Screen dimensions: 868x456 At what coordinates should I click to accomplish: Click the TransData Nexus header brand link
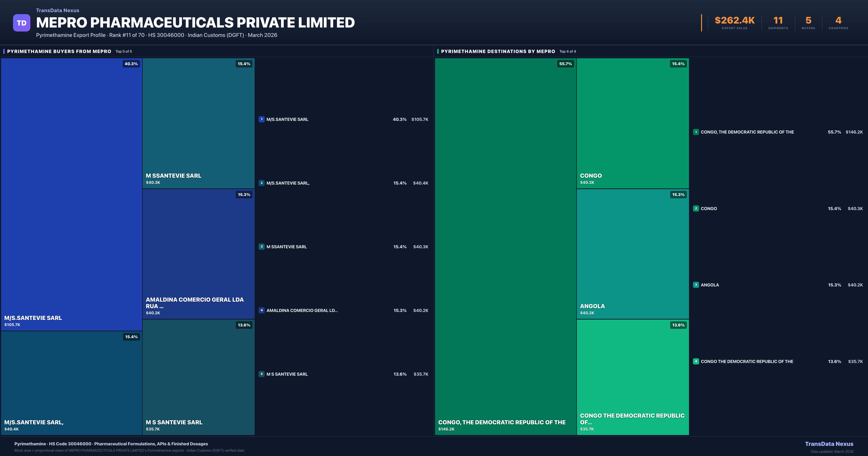pos(58,10)
